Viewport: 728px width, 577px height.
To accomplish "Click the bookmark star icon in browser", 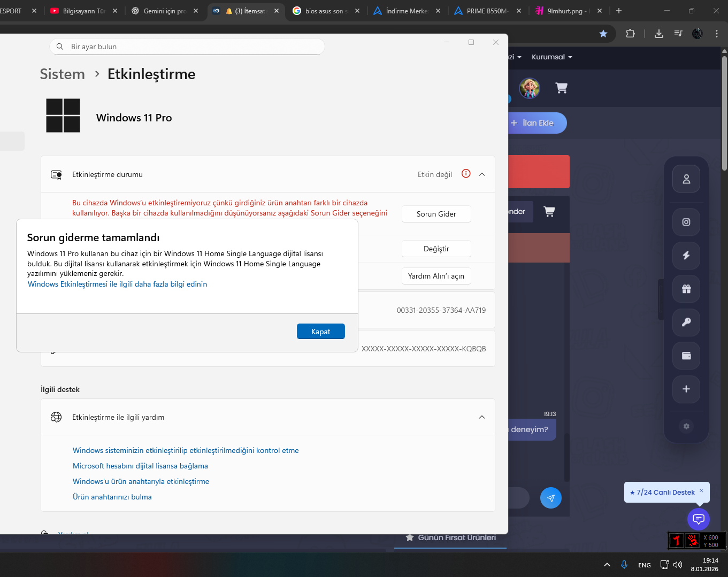I will click(x=603, y=34).
